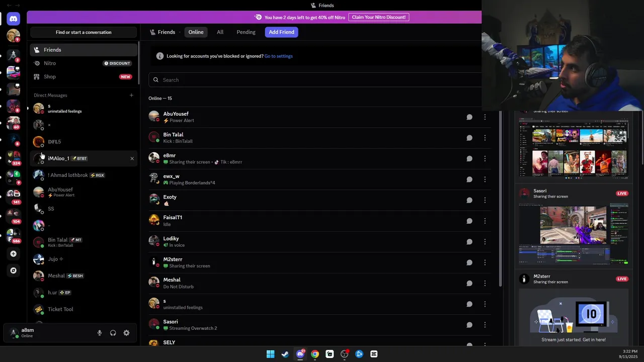The height and width of the screenshot is (362, 644).
Task: Switch to the All friends tab
Action: [220, 32]
